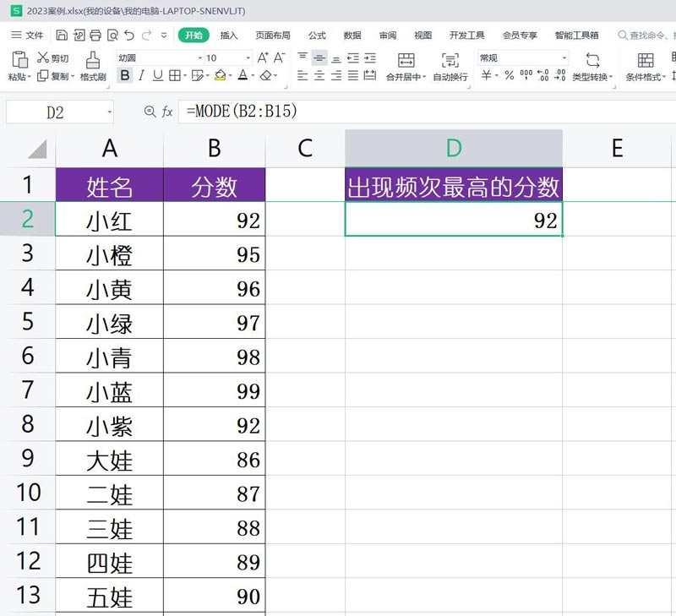676x616 pixels.
Task: Expand the 粘贴 paste options arrow
Action: (30, 77)
